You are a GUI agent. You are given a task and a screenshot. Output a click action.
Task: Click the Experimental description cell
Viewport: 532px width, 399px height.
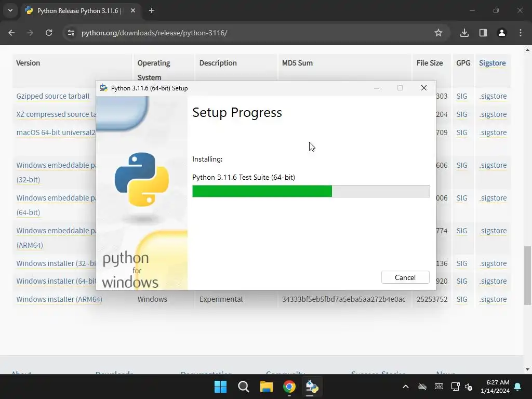point(221,299)
